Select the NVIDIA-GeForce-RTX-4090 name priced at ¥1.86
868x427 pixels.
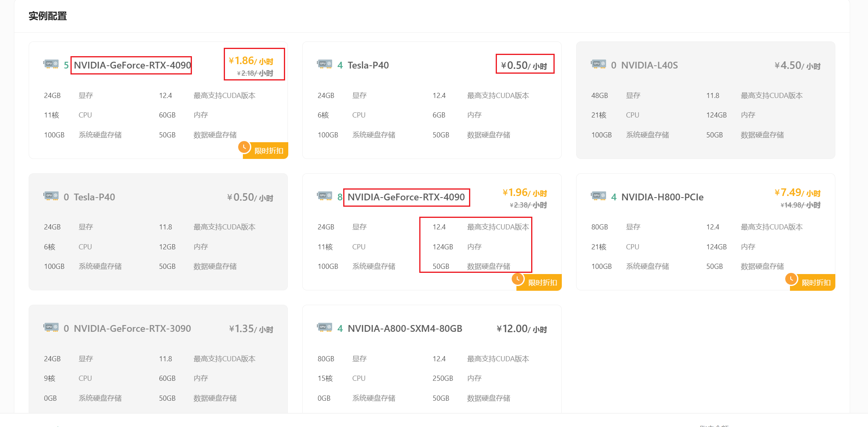click(x=133, y=65)
